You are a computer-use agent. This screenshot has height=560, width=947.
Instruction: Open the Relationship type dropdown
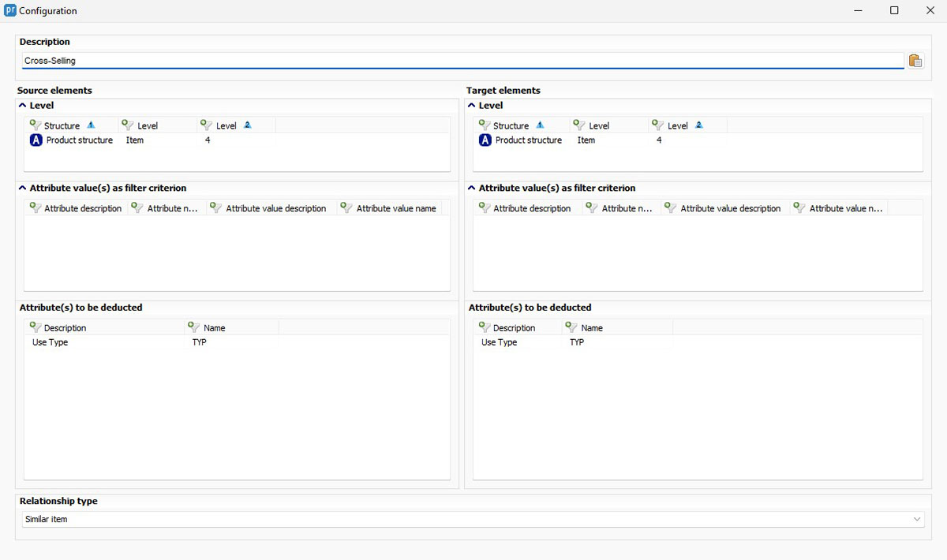pyautogui.click(x=916, y=520)
